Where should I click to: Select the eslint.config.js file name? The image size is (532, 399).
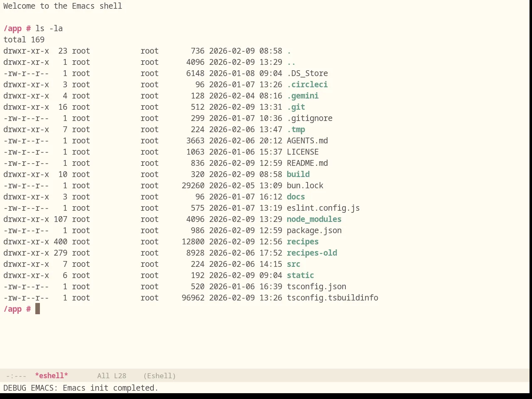(x=323, y=208)
